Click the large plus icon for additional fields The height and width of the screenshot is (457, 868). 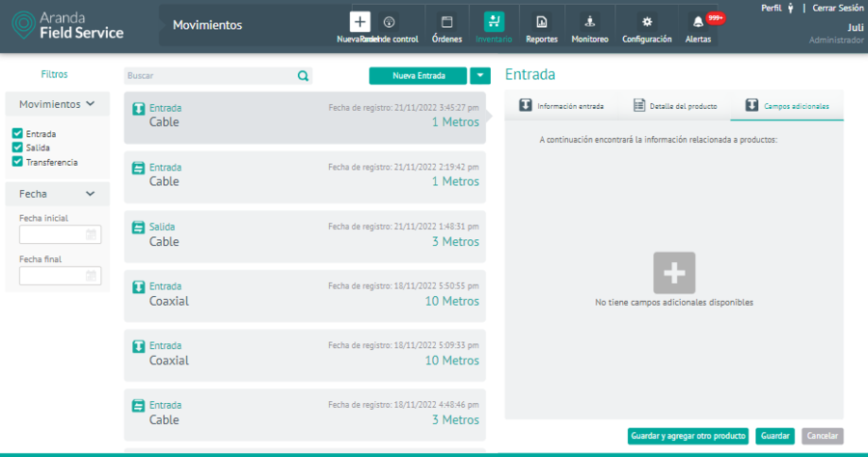point(674,272)
